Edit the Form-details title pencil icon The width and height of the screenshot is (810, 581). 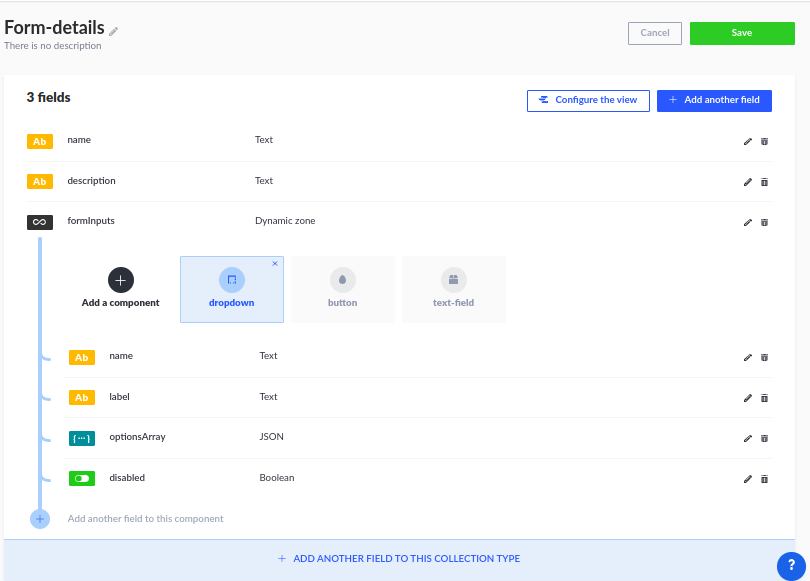pos(114,32)
